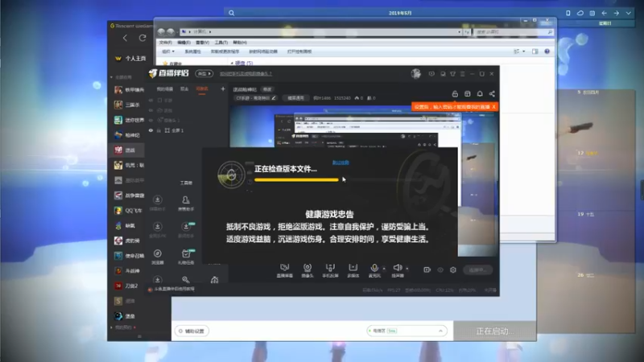The width and height of the screenshot is (644, 362).
Task: Expand the speaker options arrow
Action: [x=407, y=269]
